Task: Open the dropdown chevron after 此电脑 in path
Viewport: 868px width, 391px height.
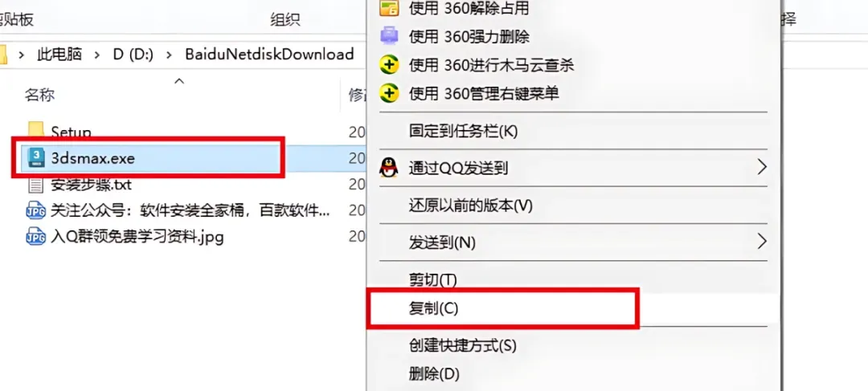Action: 97,55
